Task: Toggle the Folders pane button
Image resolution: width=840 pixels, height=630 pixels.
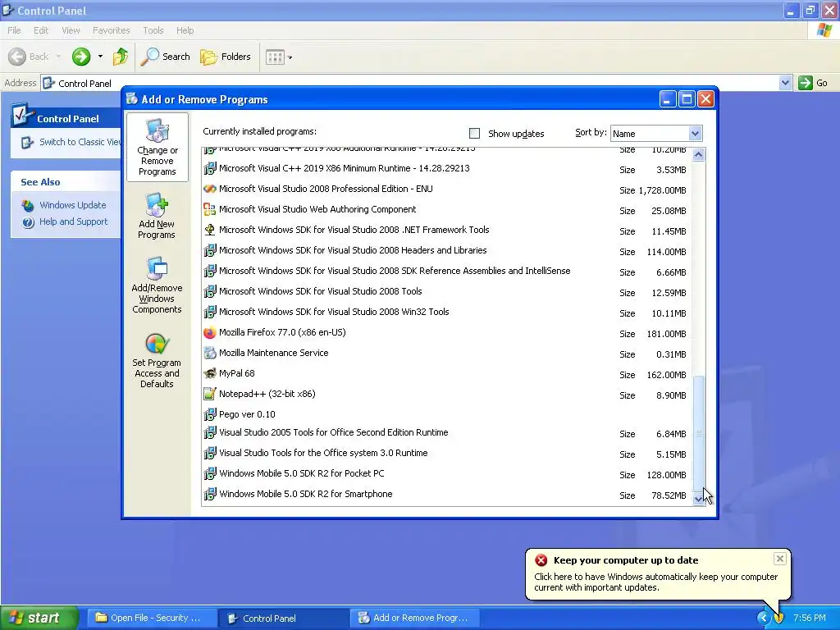Action: (225, 57)
